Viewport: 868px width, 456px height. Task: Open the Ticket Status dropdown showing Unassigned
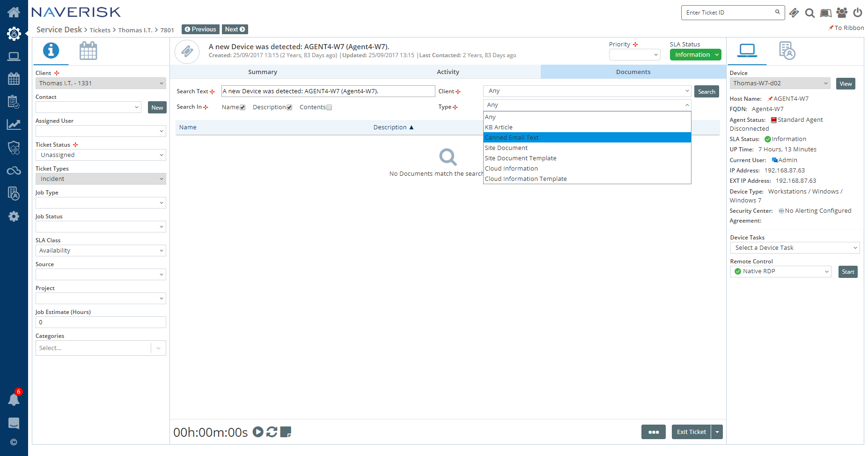coord(101,155)
